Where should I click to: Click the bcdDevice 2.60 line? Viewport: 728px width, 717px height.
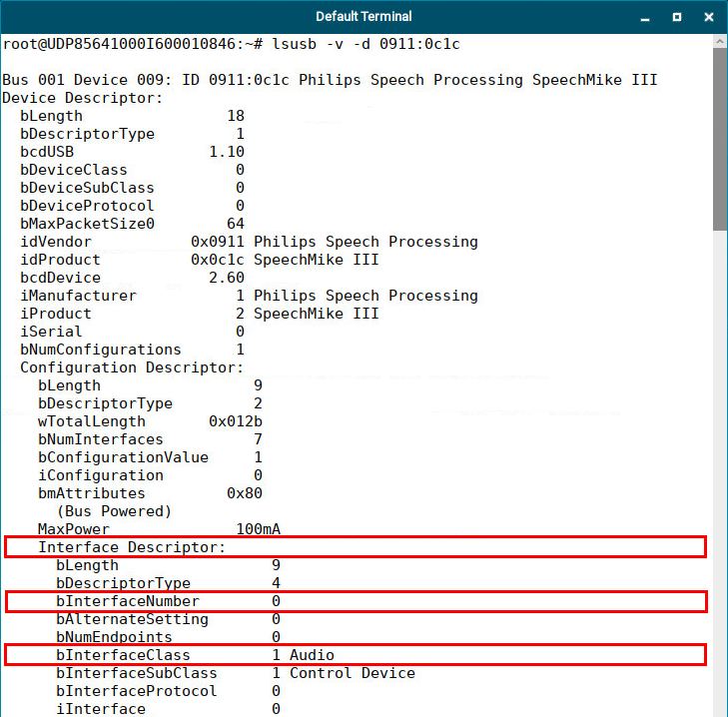point(133,278)
